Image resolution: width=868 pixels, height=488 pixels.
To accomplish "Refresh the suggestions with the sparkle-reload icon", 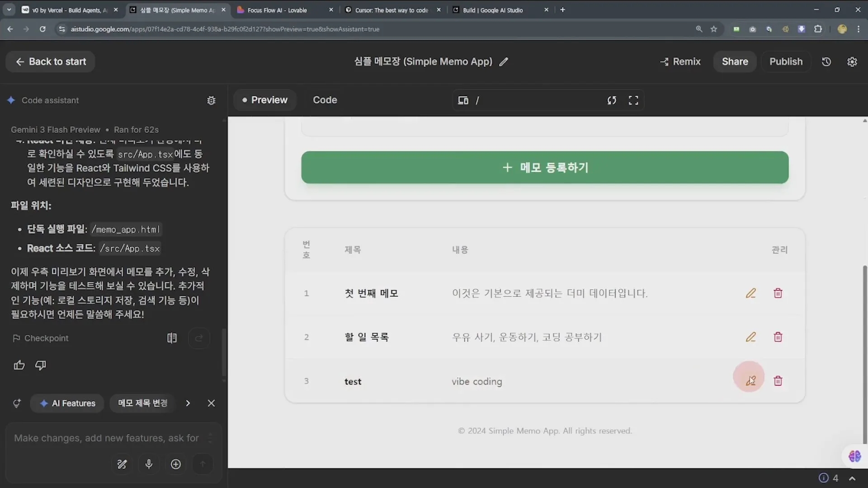I will click(x=17, y=403).
